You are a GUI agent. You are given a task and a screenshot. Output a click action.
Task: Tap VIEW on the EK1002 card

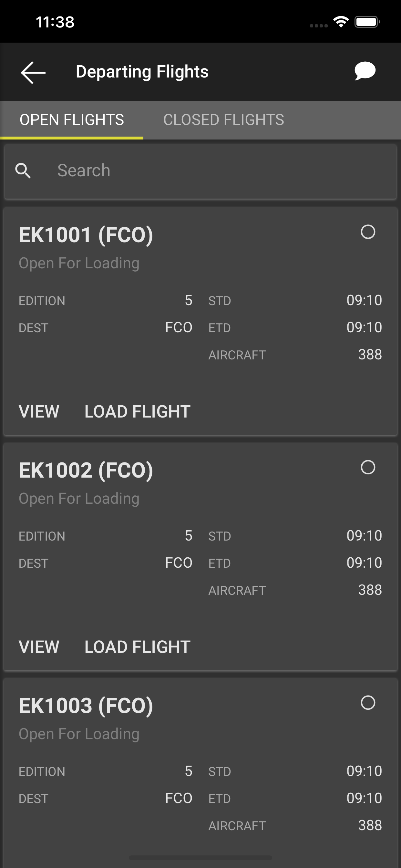pyautogui.click(x=39, y=647)
